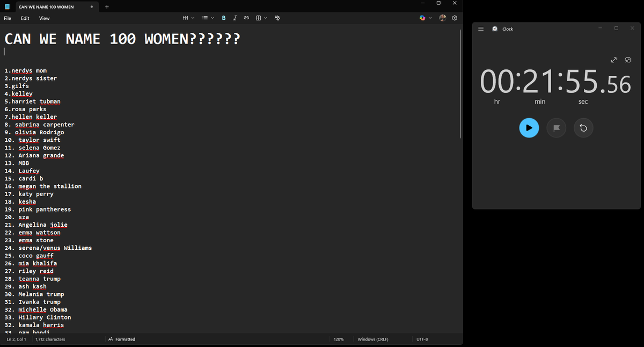
Task: Click the stopwatch time 00:21:55.56
Action: (x=556, y=81)
